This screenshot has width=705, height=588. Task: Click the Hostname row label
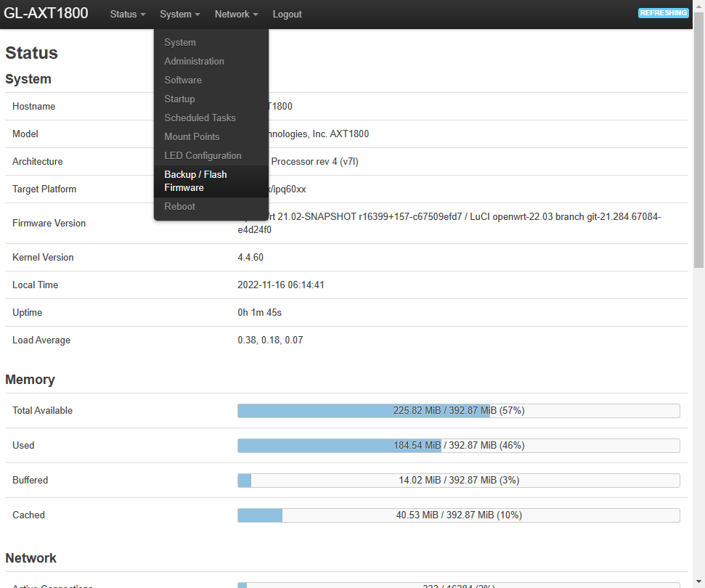33,106
